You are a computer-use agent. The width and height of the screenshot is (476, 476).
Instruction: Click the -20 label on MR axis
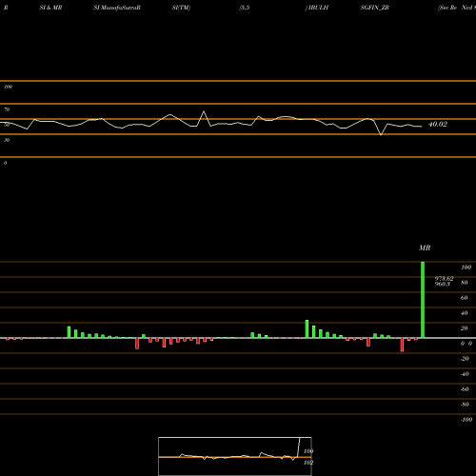pos(465,359)
